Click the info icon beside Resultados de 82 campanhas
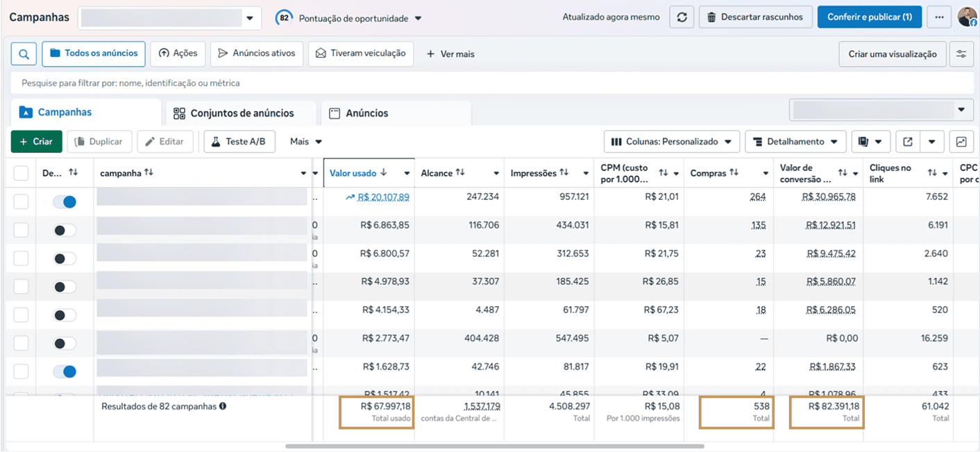This screenshot has height=452, width=980. tap(223, 406)
